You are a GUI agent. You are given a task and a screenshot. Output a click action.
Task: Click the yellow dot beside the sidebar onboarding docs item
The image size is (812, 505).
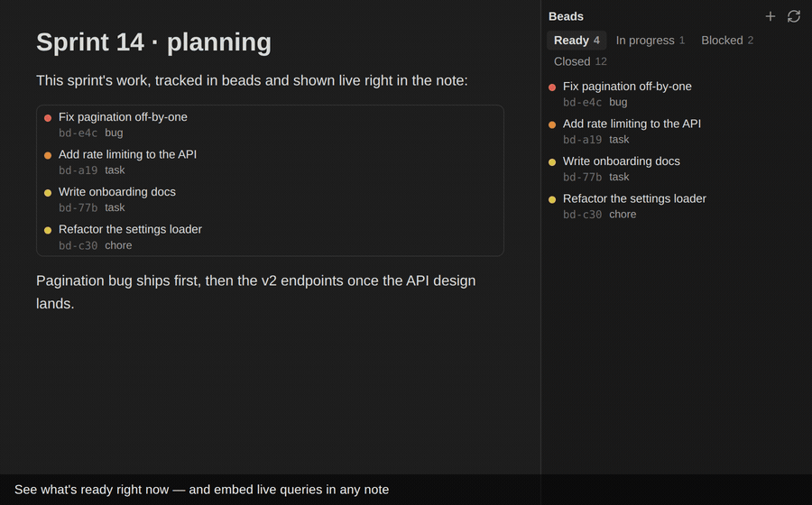[x=552, y=162]
